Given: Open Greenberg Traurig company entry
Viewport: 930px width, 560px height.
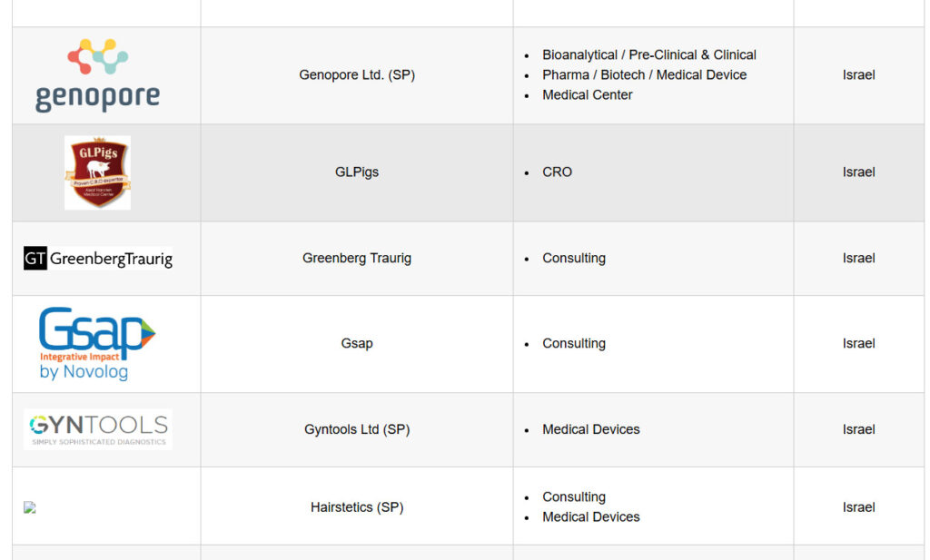Looking at the screenshot, I should point(357,259).
